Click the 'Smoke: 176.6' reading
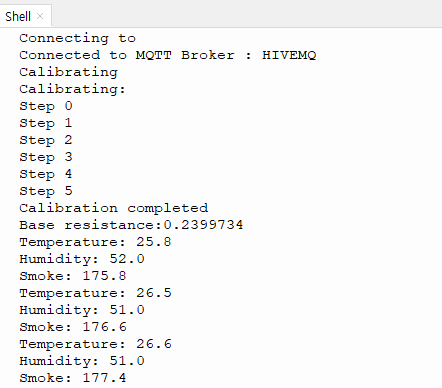 click(73, 327)
